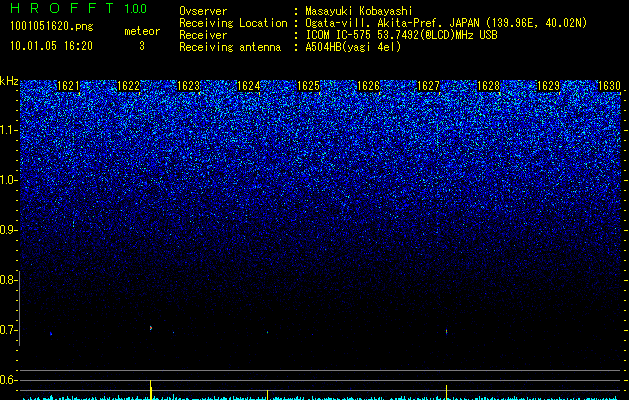Click the 1628 time marker
The width and height of the screenshot is (629, 400).
click(x=488, y=85)
